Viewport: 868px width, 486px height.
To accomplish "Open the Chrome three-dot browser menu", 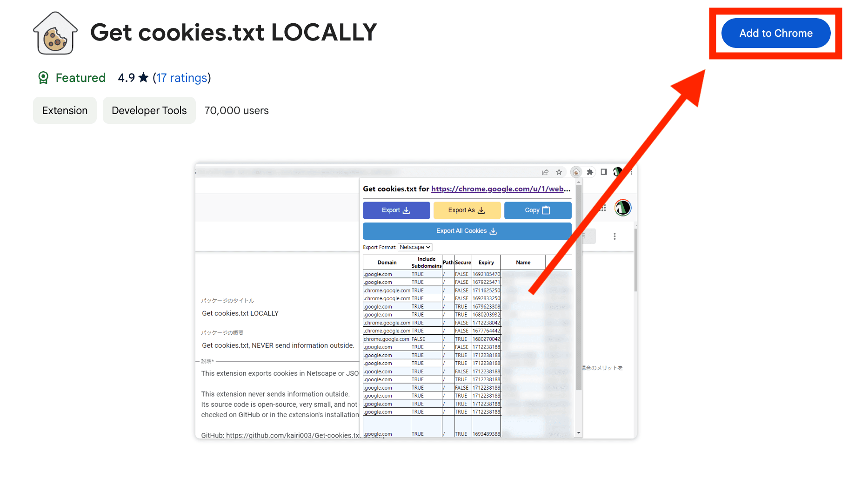I will pyautogui.click(x=631, y=172).
